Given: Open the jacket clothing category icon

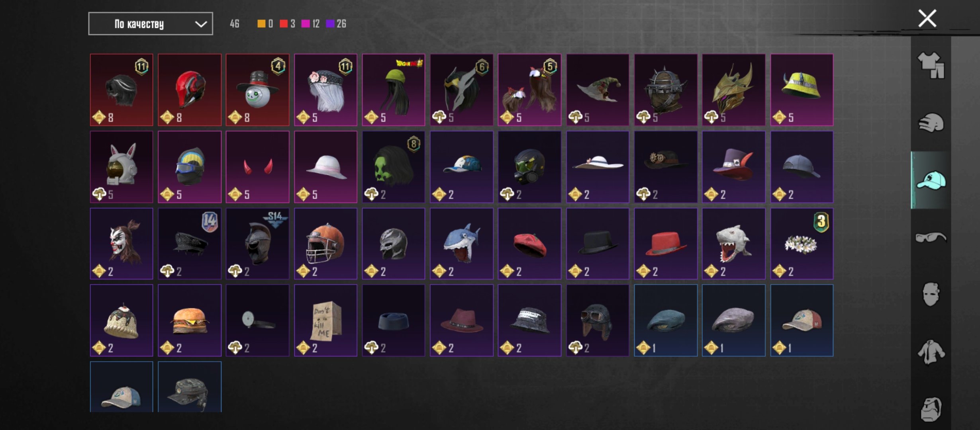Looking at the screenshot, I should 931,352.
